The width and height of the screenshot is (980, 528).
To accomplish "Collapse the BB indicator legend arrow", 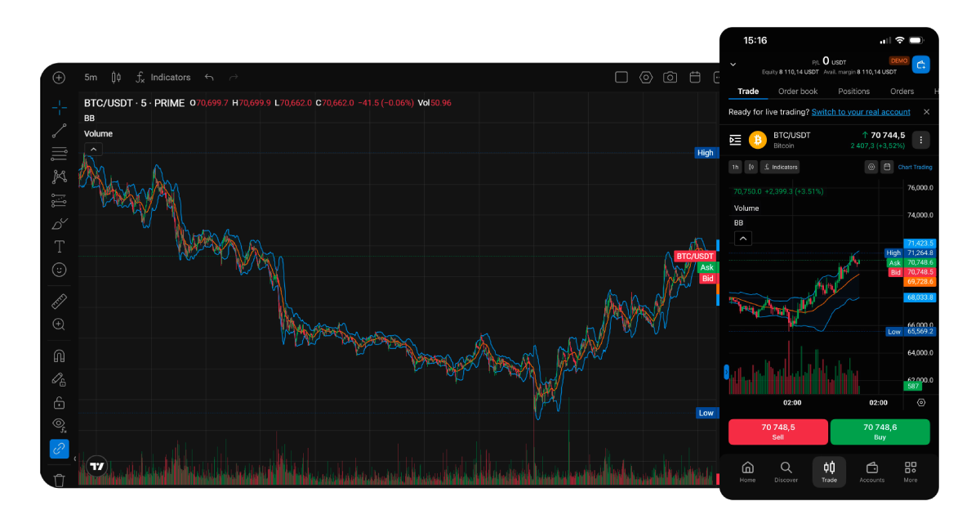I will tap(93, 150).
